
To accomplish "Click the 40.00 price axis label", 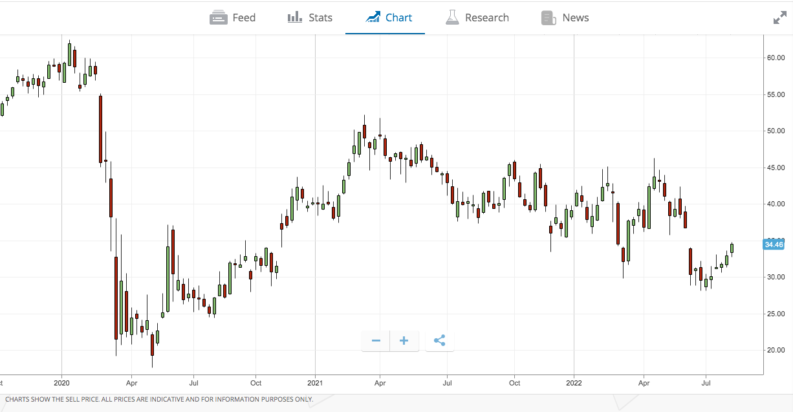I will [x=775, y=204].
